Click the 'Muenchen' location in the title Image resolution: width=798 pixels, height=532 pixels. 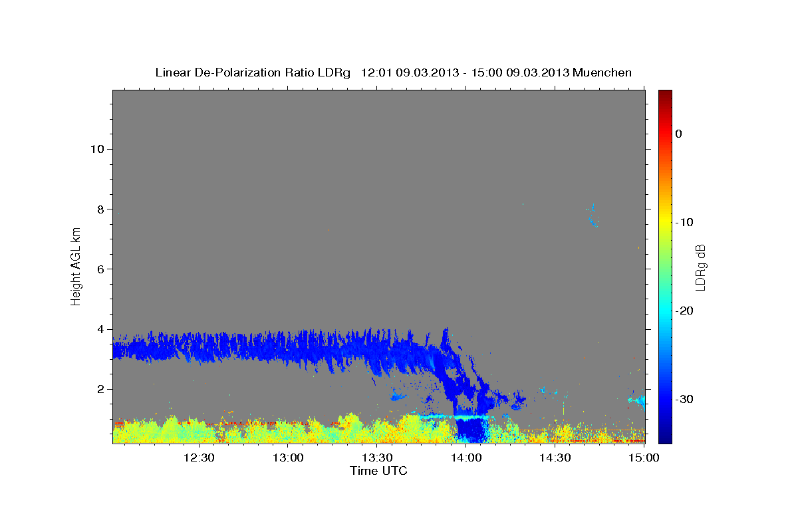(x=602, y=72)
